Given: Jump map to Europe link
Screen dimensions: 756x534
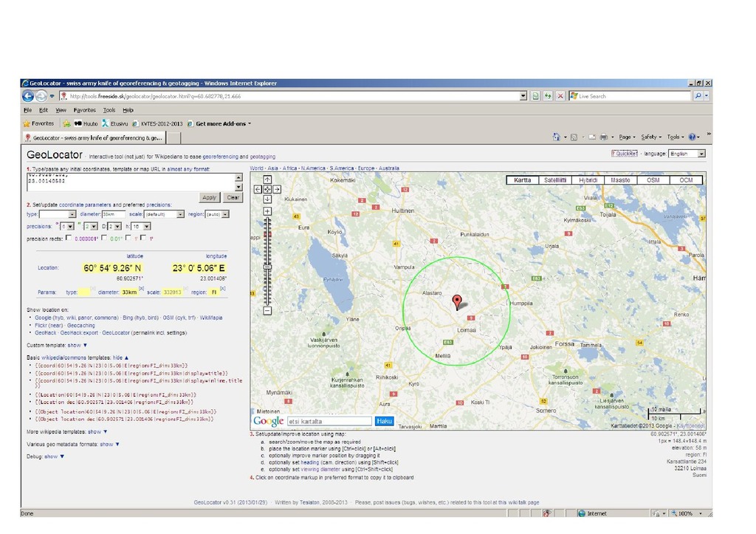Looking at the screenshot, I should (x=366, y=168).
